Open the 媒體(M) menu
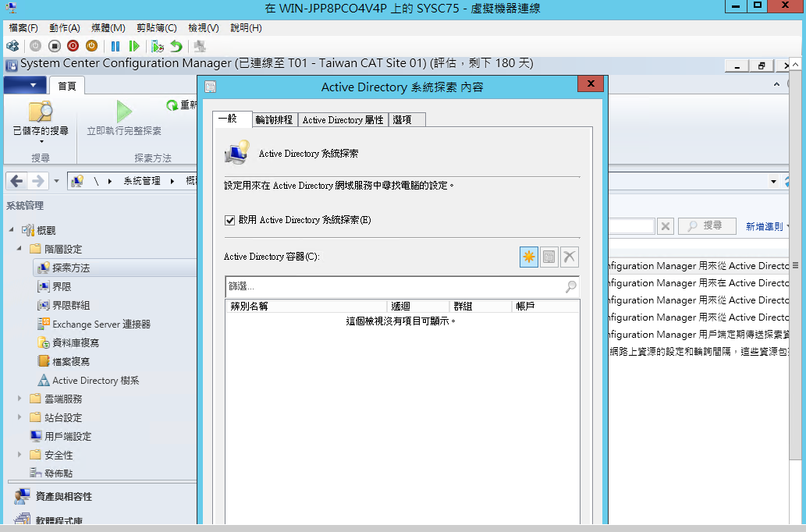Screen dimensions: 806x532 click(108, 28)
